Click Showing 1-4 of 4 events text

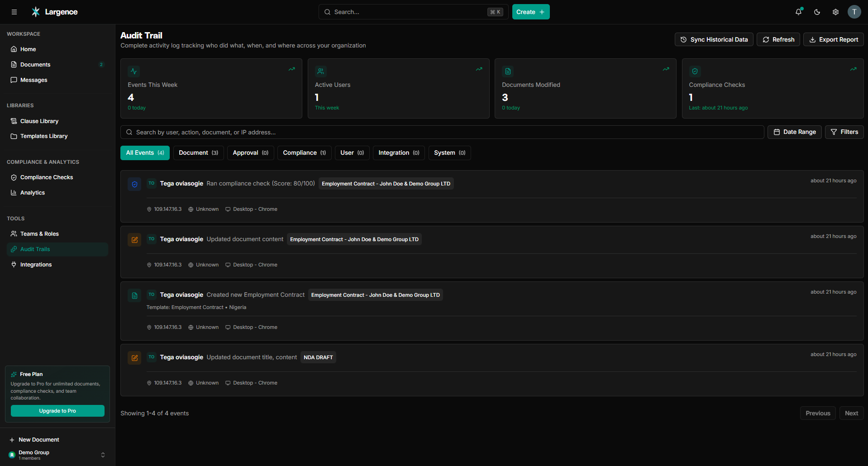tap(154, 413)
